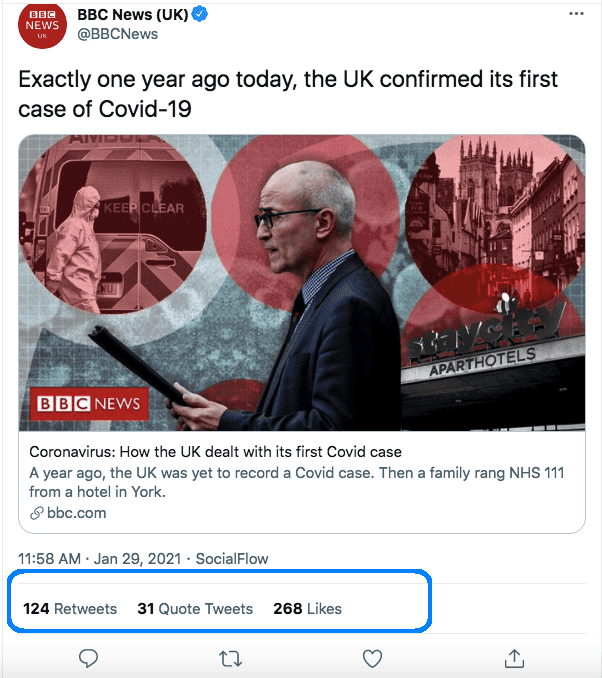The width and height of the screenshot is (602, 678).
Task: Click the tweet text about Covid-19
Action: click(x=288, y=93)
